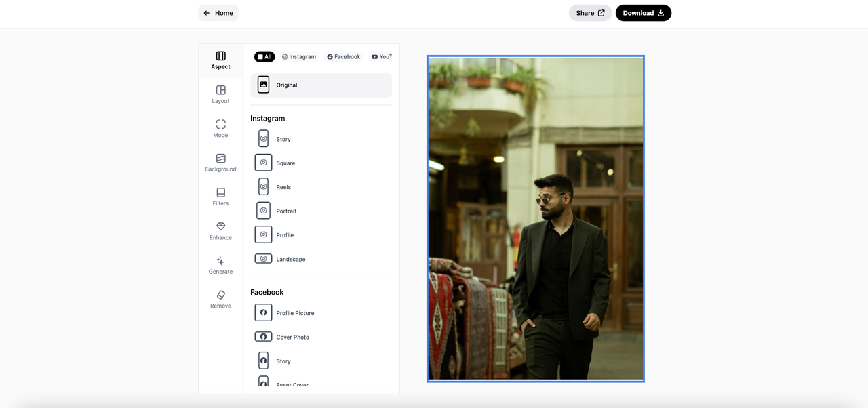Click the Share button
868x408 pixels.
tap(590, 13)
